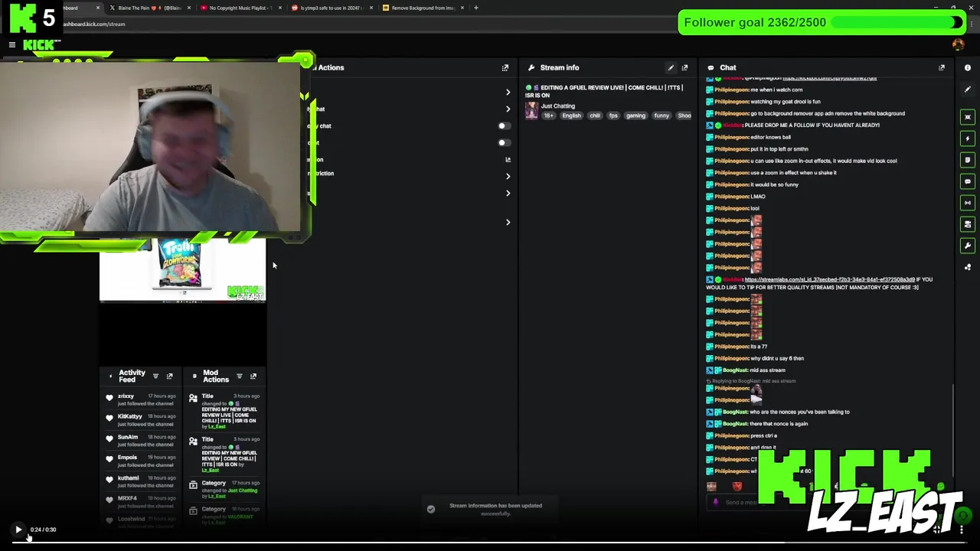Click the top green-outlined sidebar icon

(968, 117)
